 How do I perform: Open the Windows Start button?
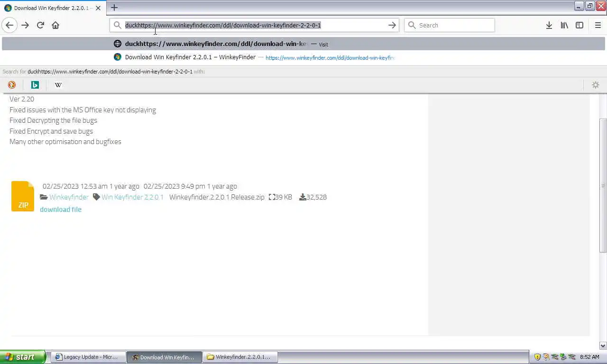pos(23,357)
